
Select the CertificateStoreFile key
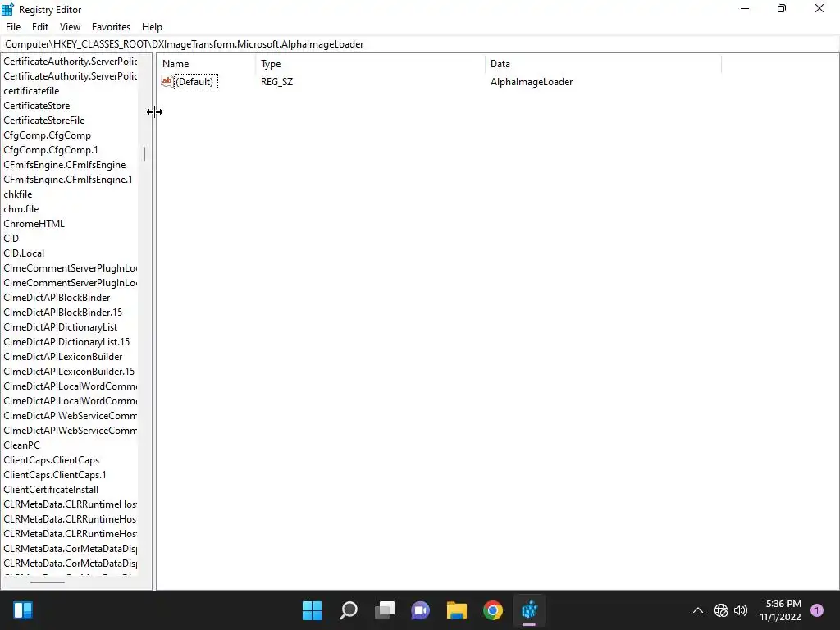(44, 121)
